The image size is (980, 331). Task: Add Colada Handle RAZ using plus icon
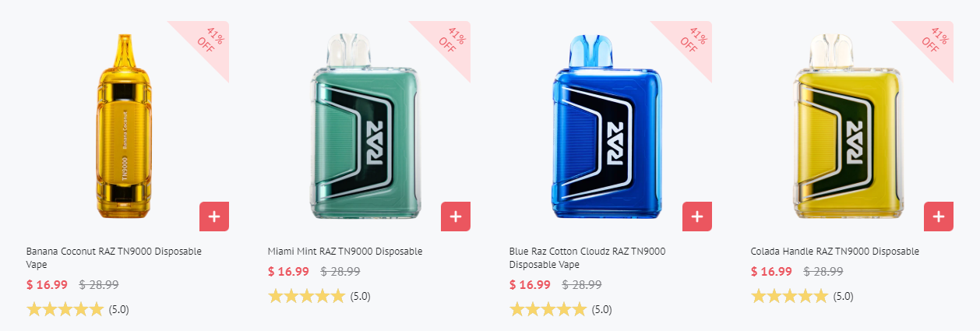click(x=939, y=217)
